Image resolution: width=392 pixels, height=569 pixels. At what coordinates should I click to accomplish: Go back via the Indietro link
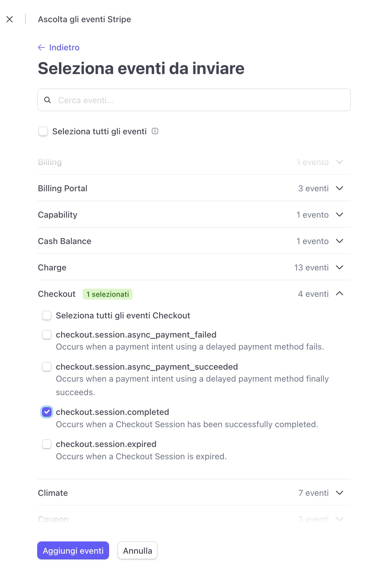pyautogui.click(x=64, y=48)
